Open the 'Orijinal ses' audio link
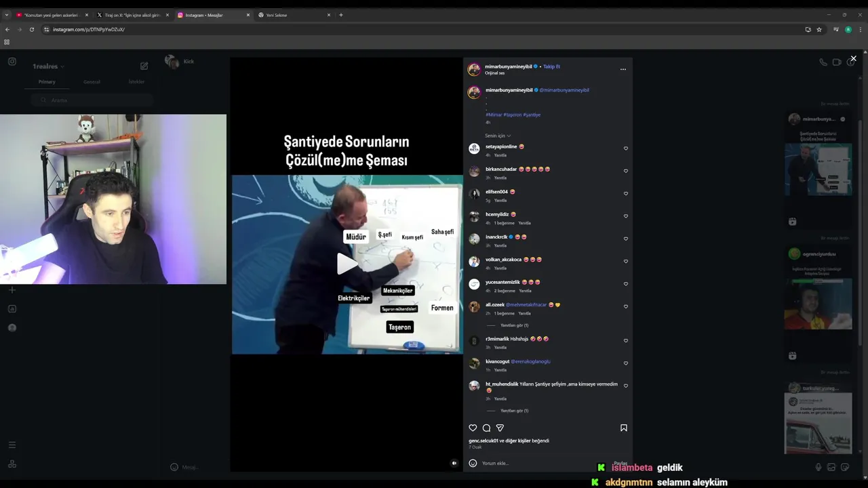This screenshot has width=868, height=488. [x=494, y=73]
